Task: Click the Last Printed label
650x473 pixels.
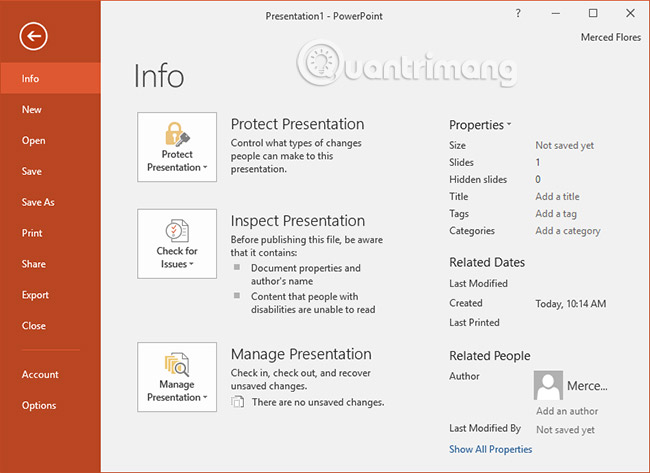Action: click(474, 323)
